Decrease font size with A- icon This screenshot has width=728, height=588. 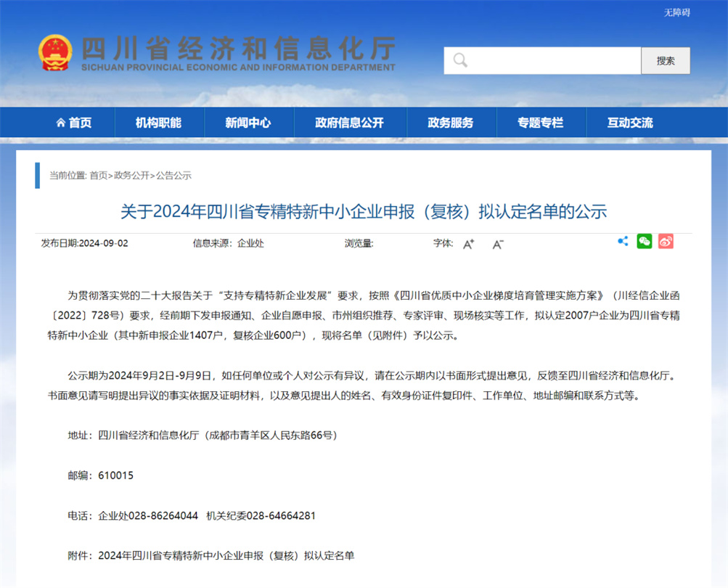tap(498, 244)
